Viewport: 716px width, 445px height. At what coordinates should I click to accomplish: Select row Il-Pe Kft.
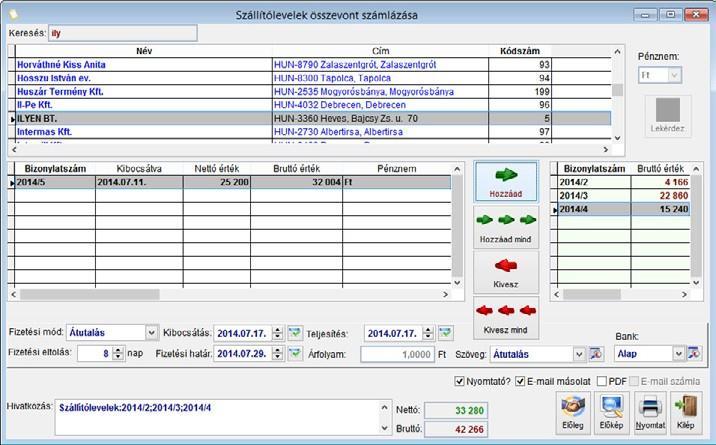pyautogui.click(x=313, y=105)
